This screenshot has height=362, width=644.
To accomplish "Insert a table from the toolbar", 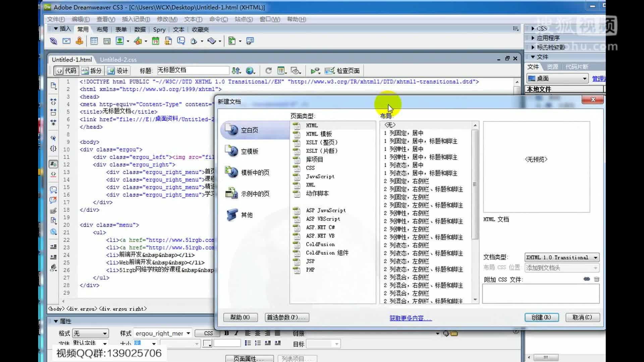I will click(x=94, y=41).
